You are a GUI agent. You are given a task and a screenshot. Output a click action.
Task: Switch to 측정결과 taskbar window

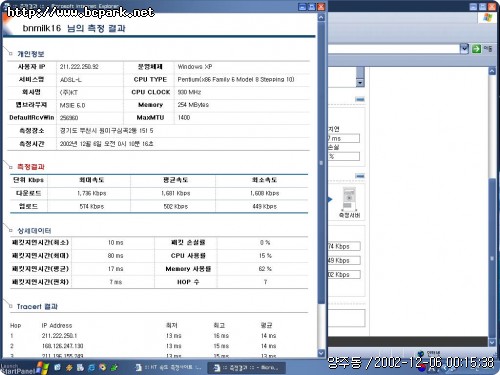(x=247, y=368)
